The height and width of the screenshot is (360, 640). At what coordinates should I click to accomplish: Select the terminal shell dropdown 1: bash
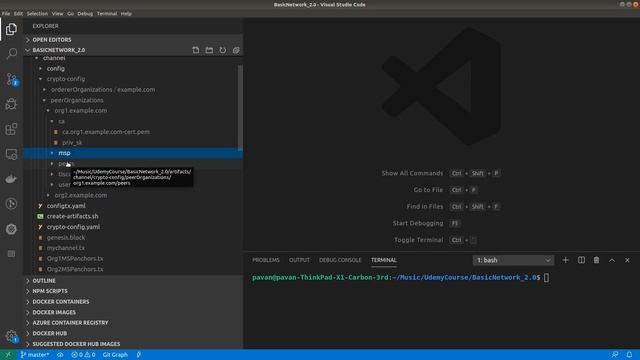(x=513, y=260)
